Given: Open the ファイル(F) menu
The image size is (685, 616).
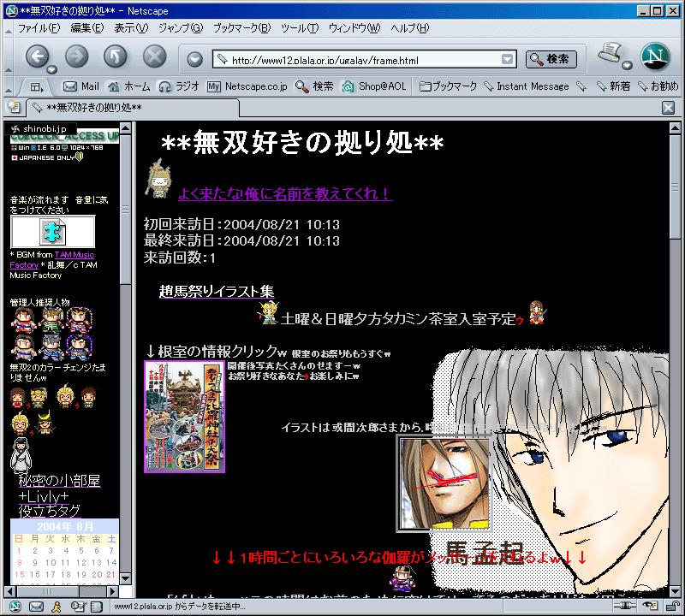Looking at the screenshot, I should (39, 28).
